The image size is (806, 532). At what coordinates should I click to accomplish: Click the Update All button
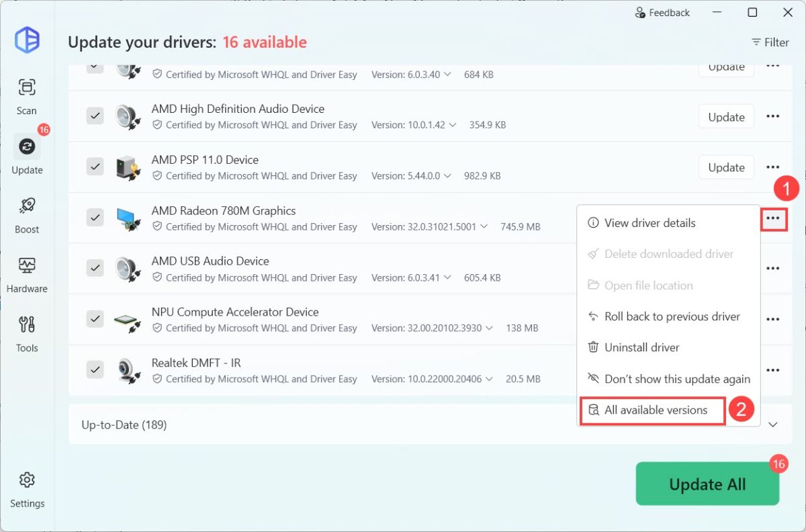(707, 484)
